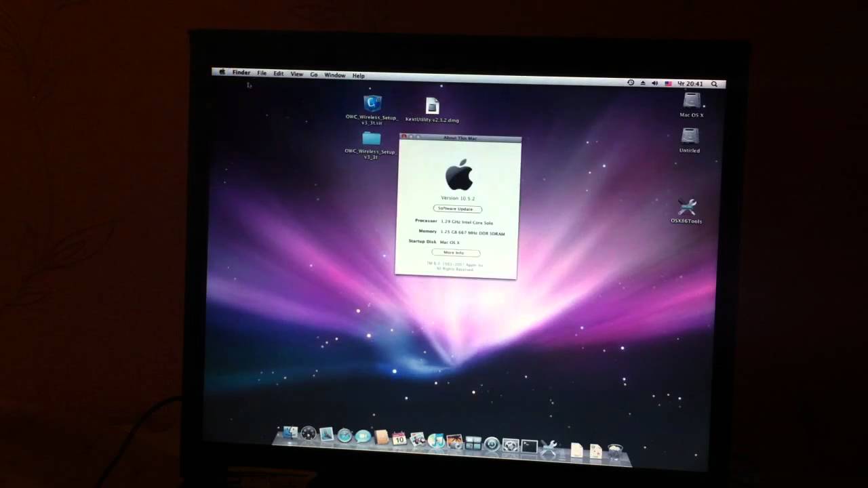The width and height of the screenshot is (868, 488).
Task: Open Time Machine in the Dock
Action: point(492,444)
